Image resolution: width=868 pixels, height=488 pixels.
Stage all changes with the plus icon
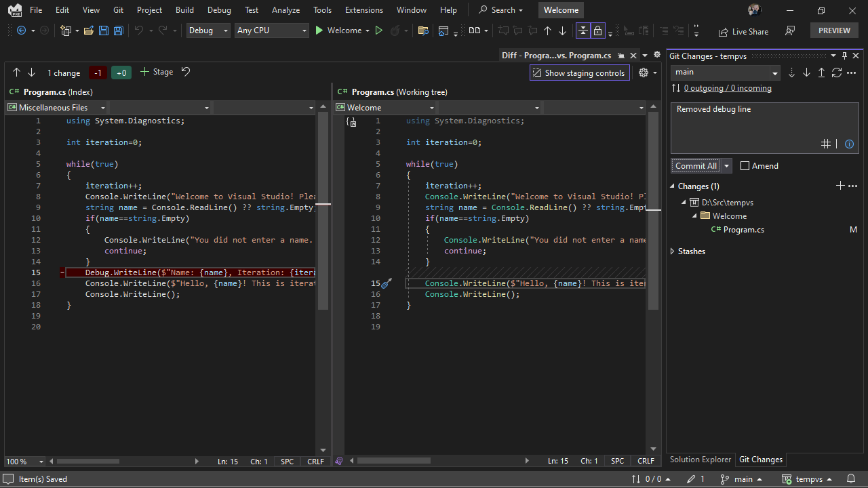click(840, 186)
